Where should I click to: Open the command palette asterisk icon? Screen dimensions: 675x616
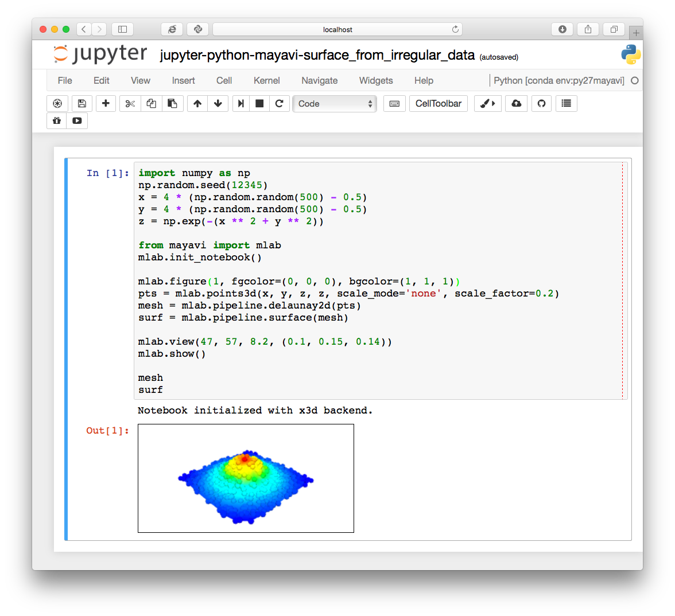(57, 104)
